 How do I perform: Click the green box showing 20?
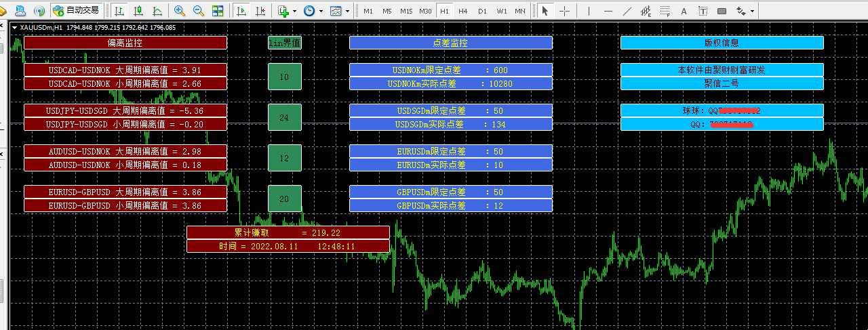tap(284, 199)
